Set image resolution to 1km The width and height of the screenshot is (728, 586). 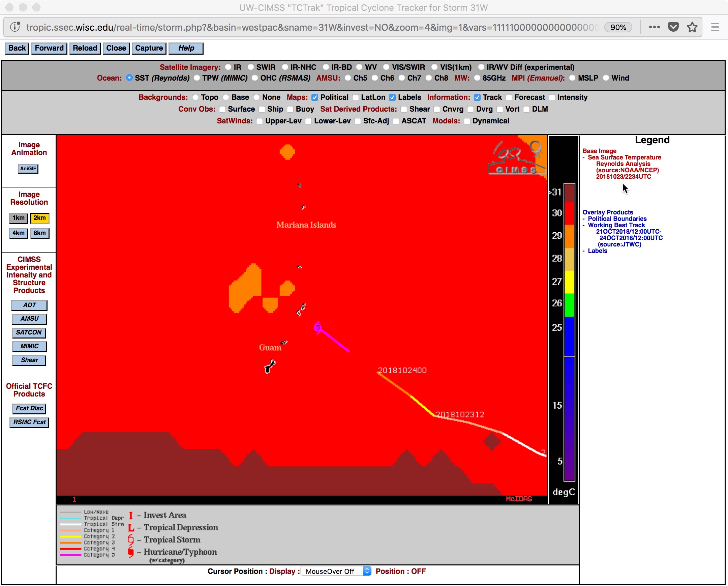point(18,218)
